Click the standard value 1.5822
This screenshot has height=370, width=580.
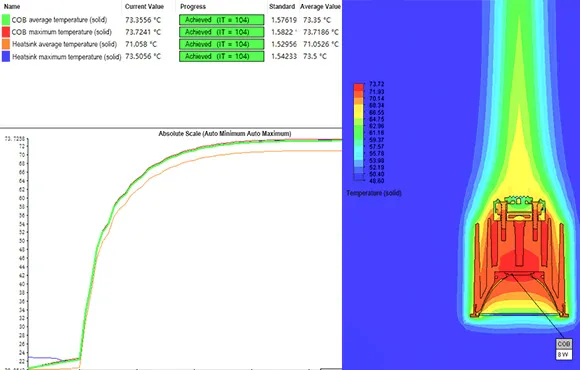(x=282, y=32)
